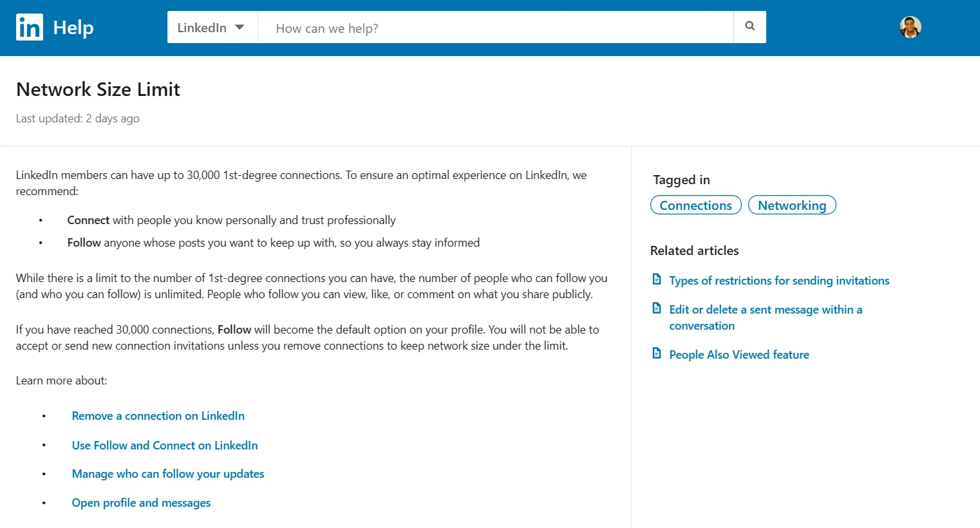Click document icon beside Types of restrictions
The width and height of the screenshot is (980, 528).
pos(657,279)
